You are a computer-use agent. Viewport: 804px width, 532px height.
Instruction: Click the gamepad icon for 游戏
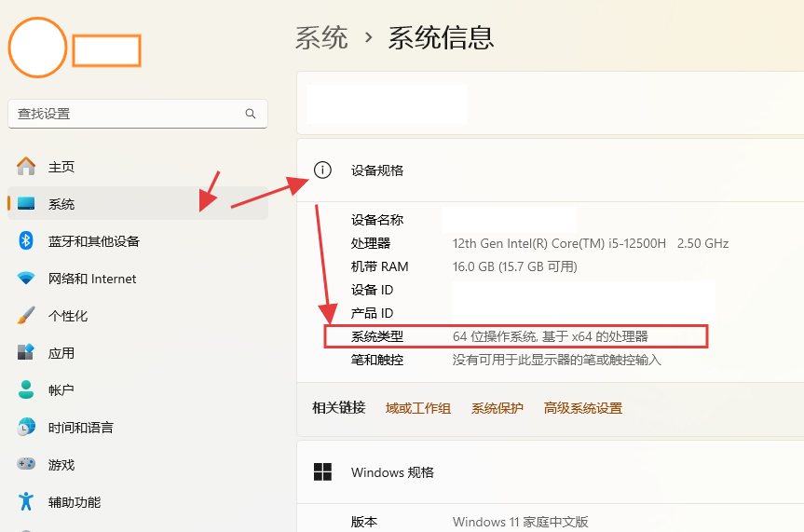(26, 464)
